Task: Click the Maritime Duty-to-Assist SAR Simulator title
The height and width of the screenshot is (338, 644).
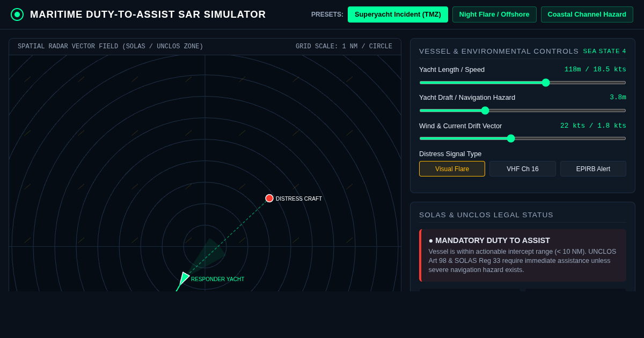Action: click(148, 14)
